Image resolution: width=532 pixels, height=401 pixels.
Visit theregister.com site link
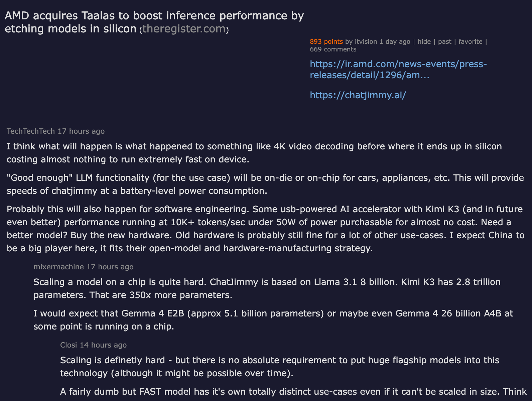click(x=184, y=29)
